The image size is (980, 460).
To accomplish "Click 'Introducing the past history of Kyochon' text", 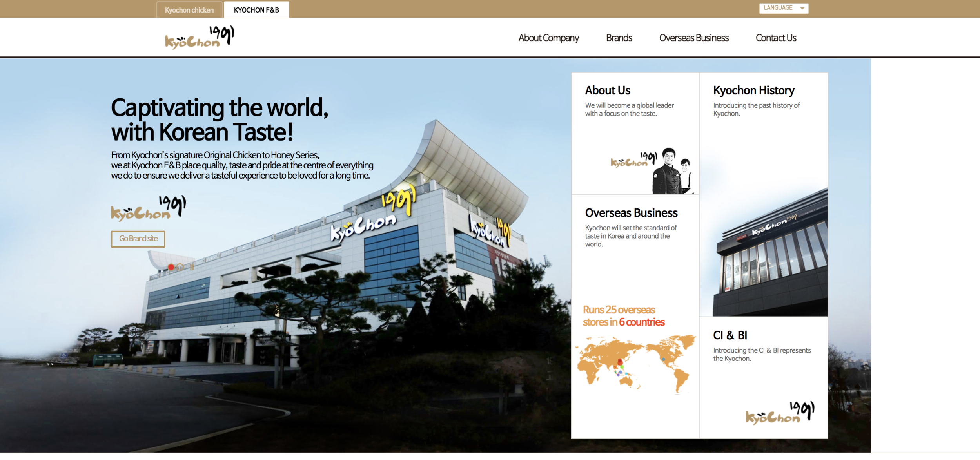I will (x=756, y=110).
